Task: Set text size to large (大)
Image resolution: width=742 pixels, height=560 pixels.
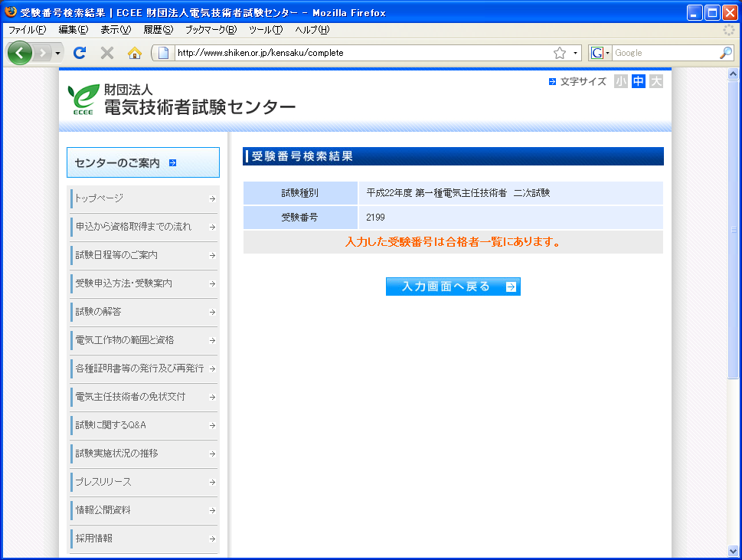Action: coord(655,81)
